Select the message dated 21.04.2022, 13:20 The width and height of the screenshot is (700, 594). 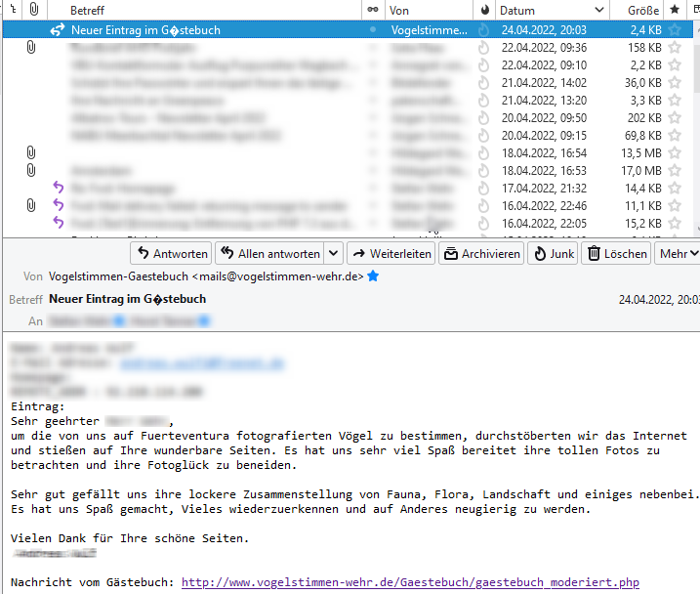point(348,100)
